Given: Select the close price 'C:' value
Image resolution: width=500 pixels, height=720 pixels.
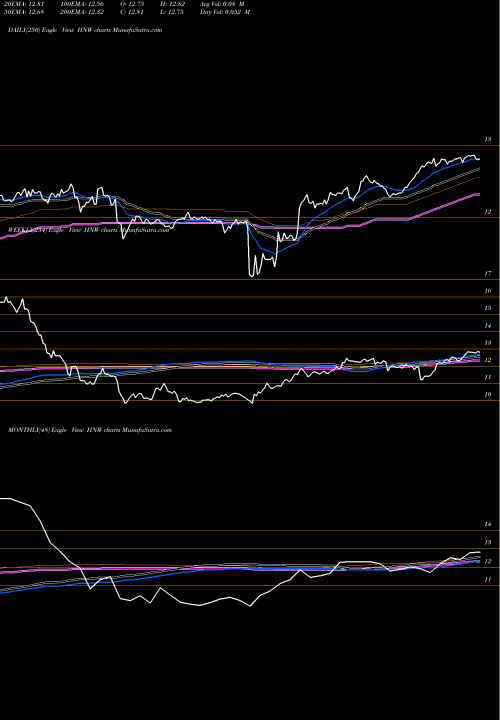Looking at the screenshot, I should coord(132,12).
